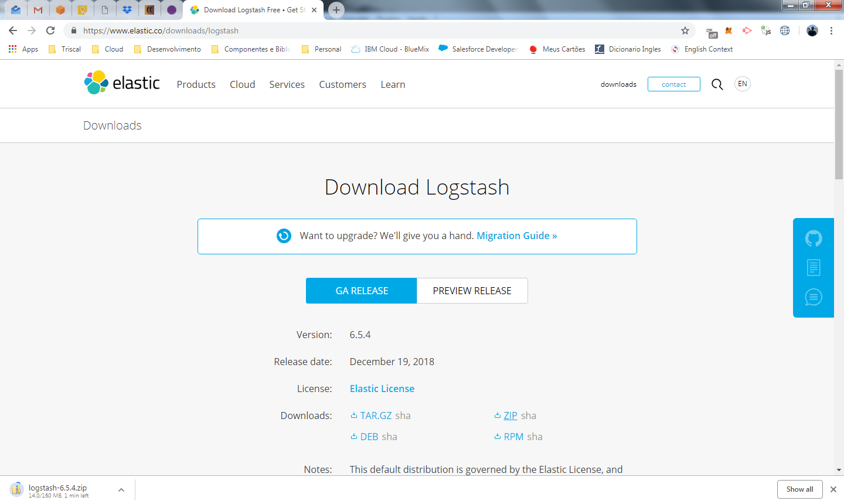Open the Learn menu
Screen dimensions: 844x504
click(393, 84)
